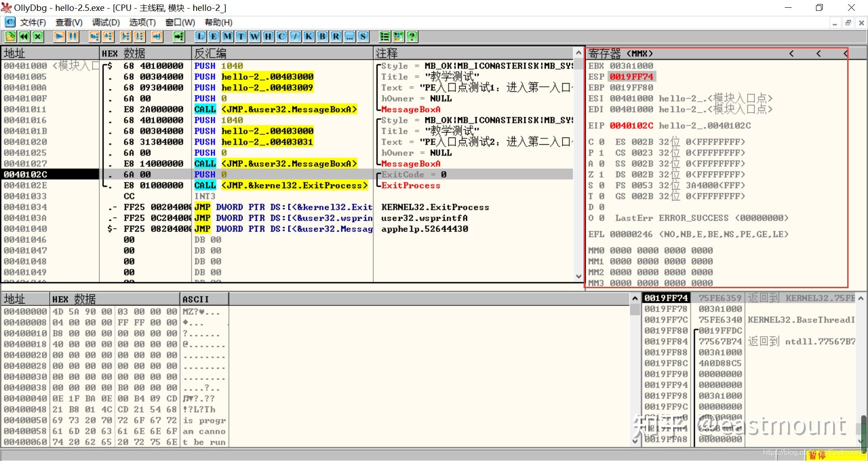
Task: Pause execution using the pause icon
Action: [73, 37]
